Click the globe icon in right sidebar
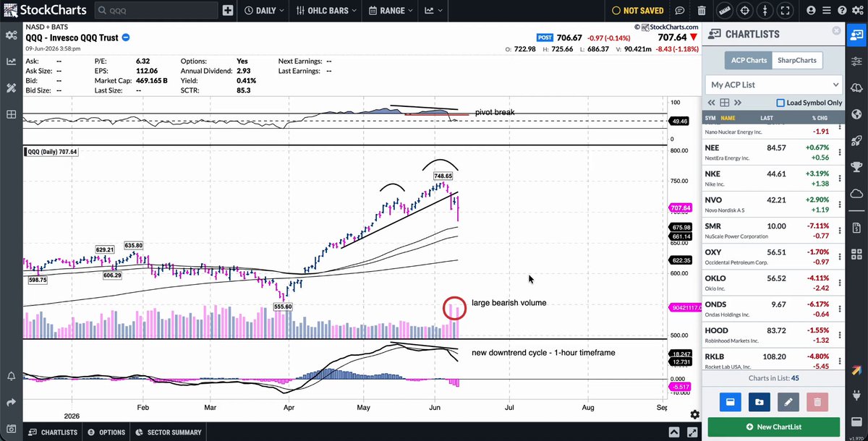This screenshot has height=441, width=868. [x=857, y=114]
